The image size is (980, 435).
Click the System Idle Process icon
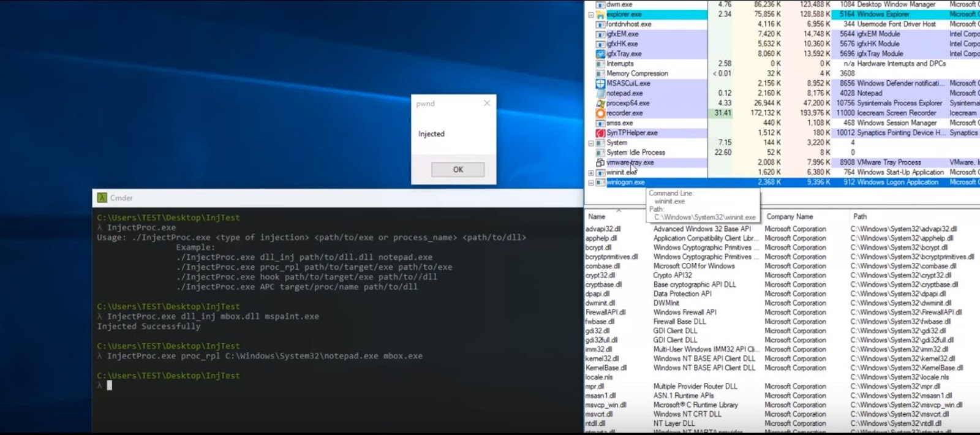coord(601,152)
